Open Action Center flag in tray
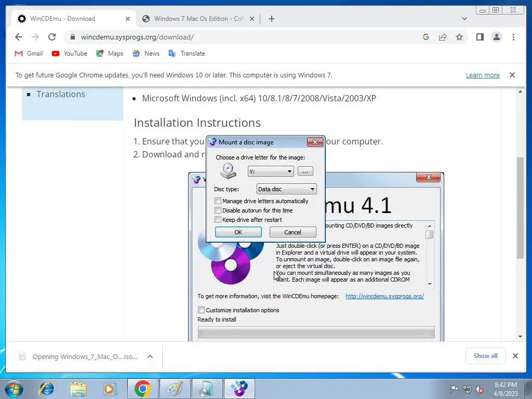532x399 pixels. pyautogui.click(x=454, y=389)
